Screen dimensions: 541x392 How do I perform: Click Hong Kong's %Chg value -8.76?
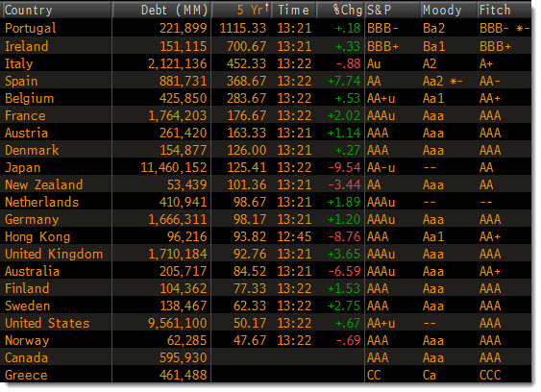tap(344, 236)
